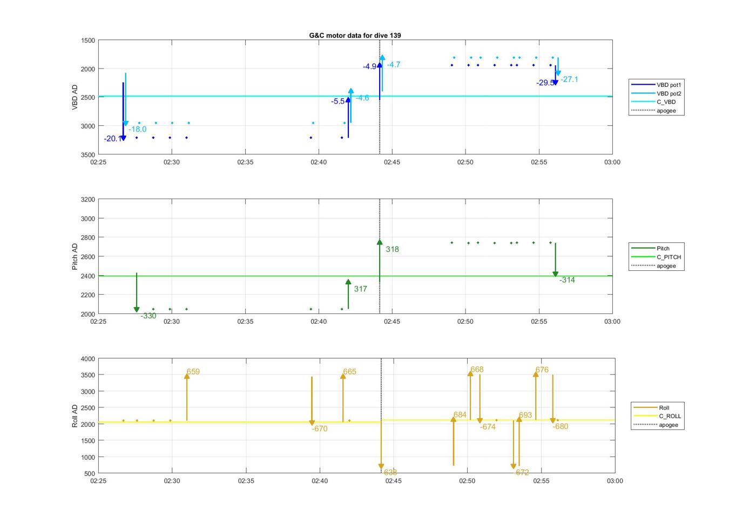
Task: Click the -27.1 annotation in the VBD plot
Action: click(x=570, y=79)
